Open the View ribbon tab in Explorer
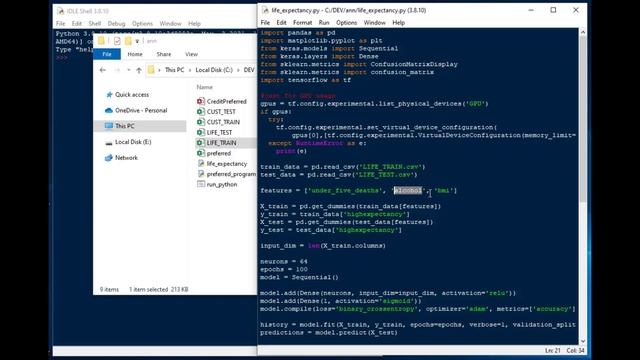Image resolution: width=640 pixels, height=360 pixels. pyautogui.click(x=191, y=54)
